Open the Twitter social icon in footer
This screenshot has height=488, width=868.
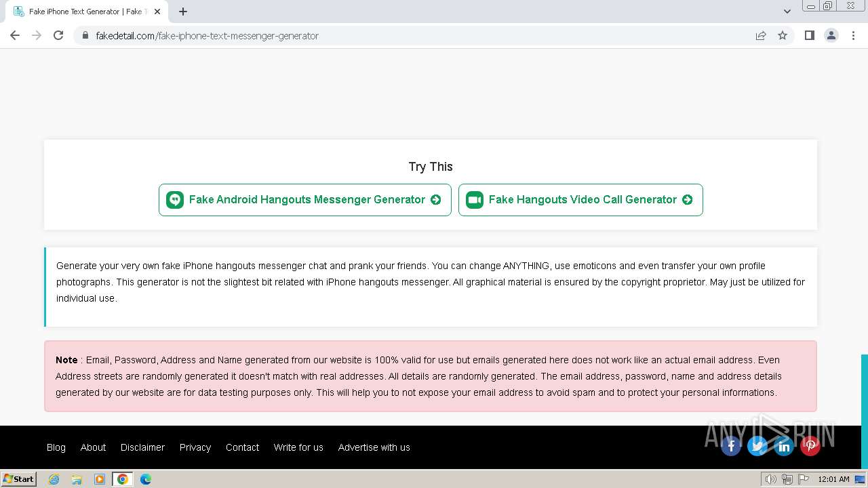tap(757, 445)
